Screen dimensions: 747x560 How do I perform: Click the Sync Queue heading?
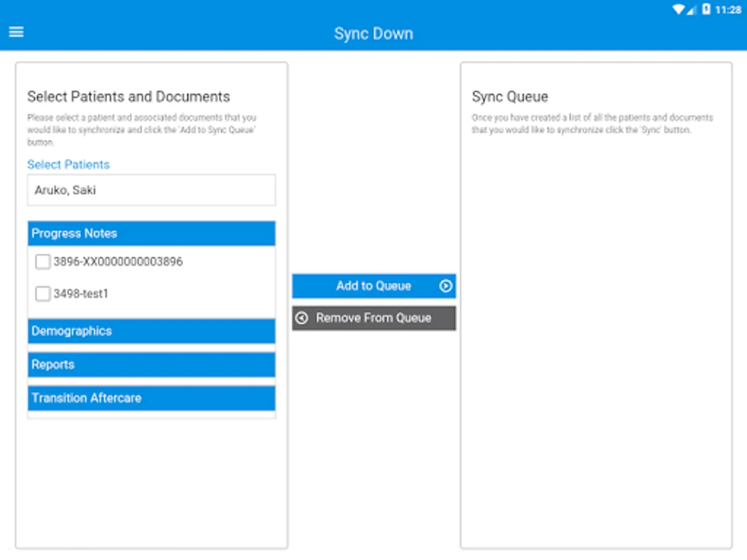(x=510, y=96)
